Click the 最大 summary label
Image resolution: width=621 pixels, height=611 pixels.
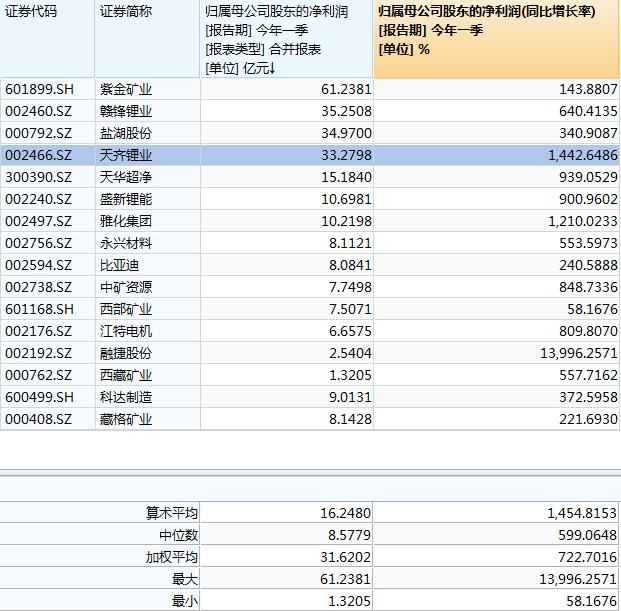[x=185, y=579]
